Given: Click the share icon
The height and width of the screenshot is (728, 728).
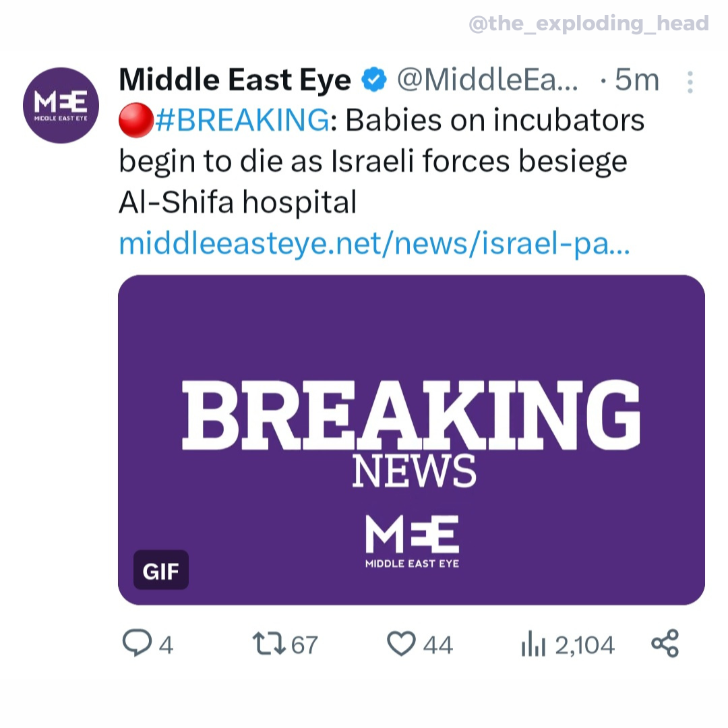Looking at the screenshot, I should pyautogui.click(x=665, y=644).
